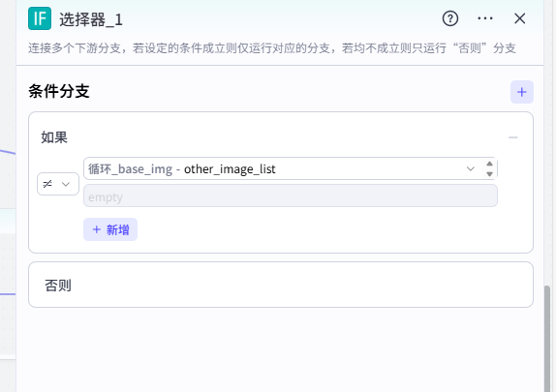556x392 pixels.
Task: Click the IF selector node icon
Action: click(40, 18)
